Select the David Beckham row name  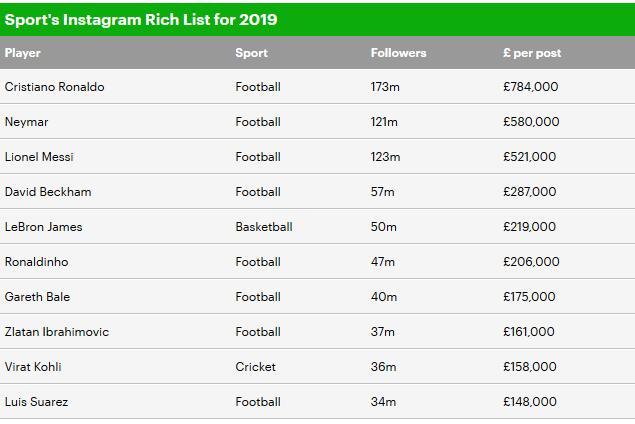(x=46, y=192)
